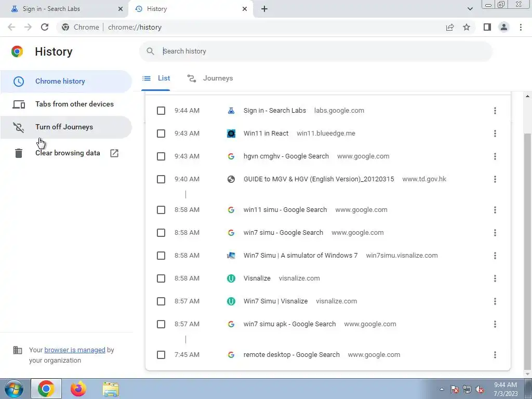Open Firefox from the taskbar
The height and width of the screenshot is (399, 532).
[78, 389]
